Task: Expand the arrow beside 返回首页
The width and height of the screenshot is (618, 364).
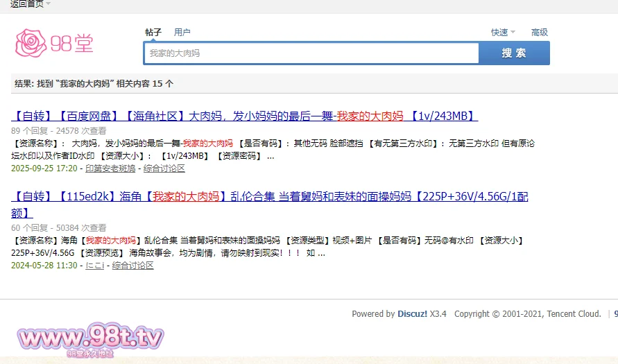Action: [x=49, y=4]
